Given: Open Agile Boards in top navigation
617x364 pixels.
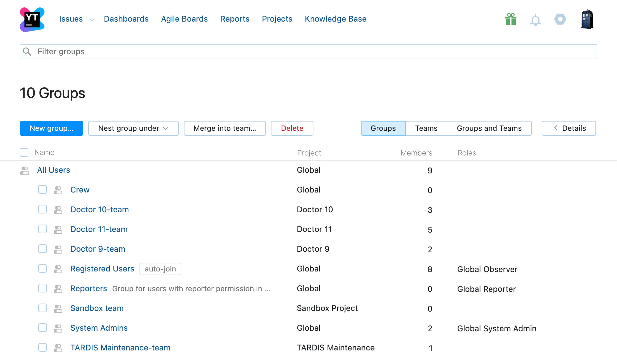Looking at the screenshot, I should click(x=184, y=19).
